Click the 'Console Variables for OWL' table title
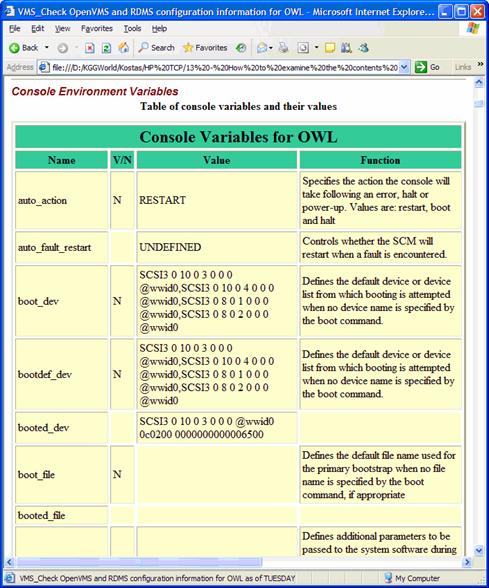 click(x=238, y=136)
